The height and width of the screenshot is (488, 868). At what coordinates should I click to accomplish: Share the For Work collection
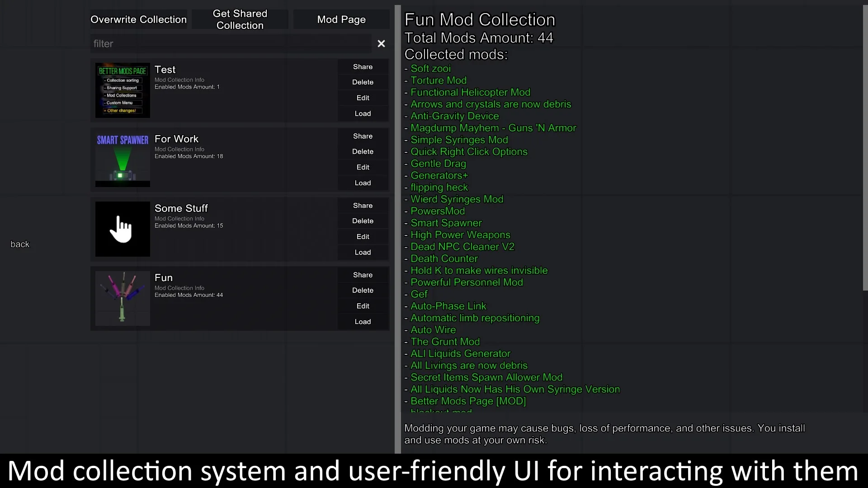[363, 136]
